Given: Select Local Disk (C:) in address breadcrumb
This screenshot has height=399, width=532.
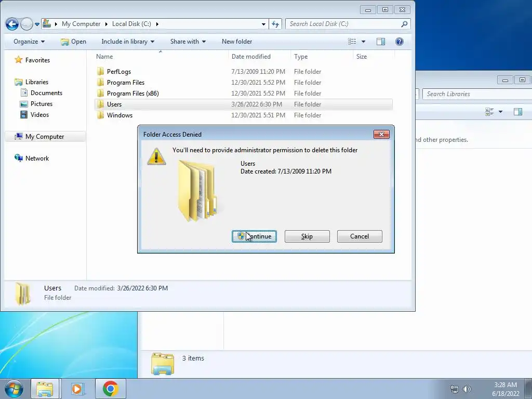Looking at the screenshot, I should pyautogui.click(x=131, y=24).
